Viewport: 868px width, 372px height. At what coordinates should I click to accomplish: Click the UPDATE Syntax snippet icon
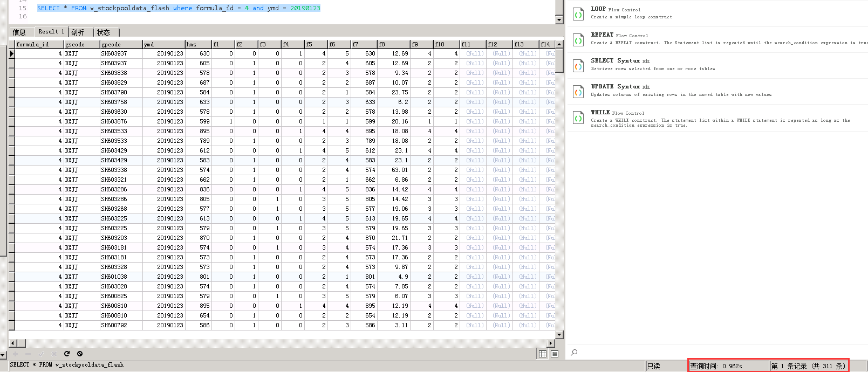click(x=578, y=92)
